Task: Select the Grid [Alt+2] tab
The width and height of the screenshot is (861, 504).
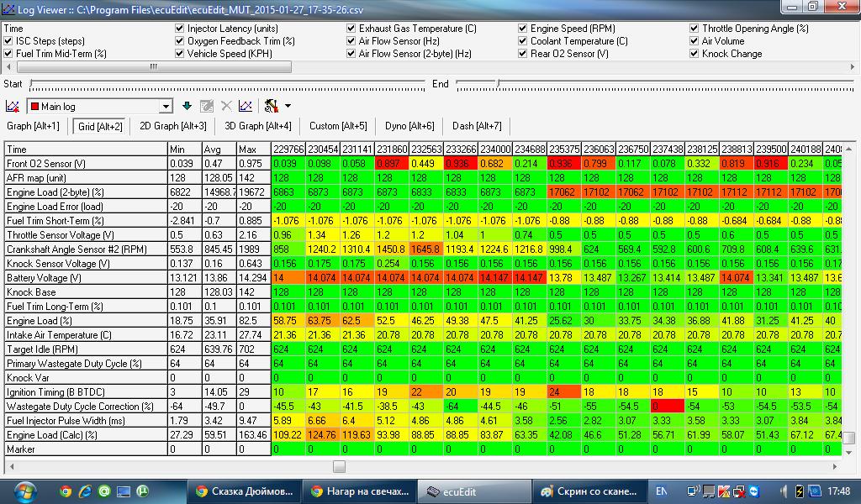Action: click(x=100, y=126)
